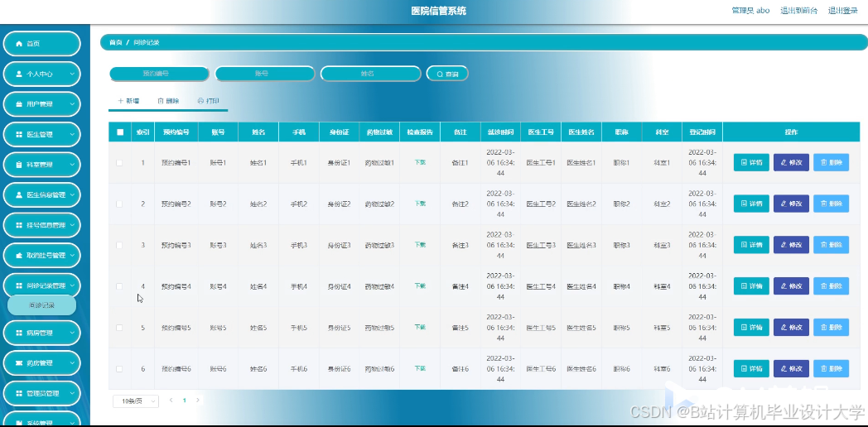Click the 药房管理 sidebar icon
Viewport: 868px width, 427px height.
tap(19, 363)
